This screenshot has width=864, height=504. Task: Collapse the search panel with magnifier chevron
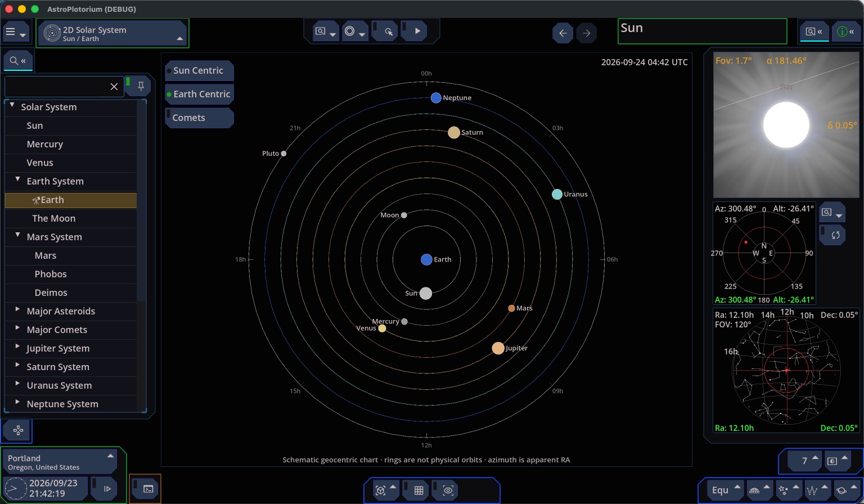[x=18, y=61]
